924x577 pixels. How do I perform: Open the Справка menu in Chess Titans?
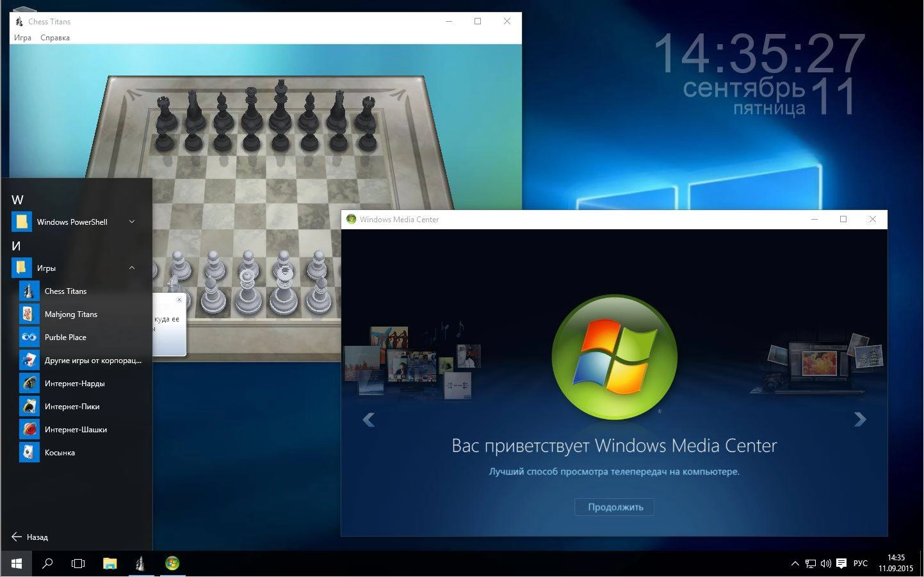[55, 38]
